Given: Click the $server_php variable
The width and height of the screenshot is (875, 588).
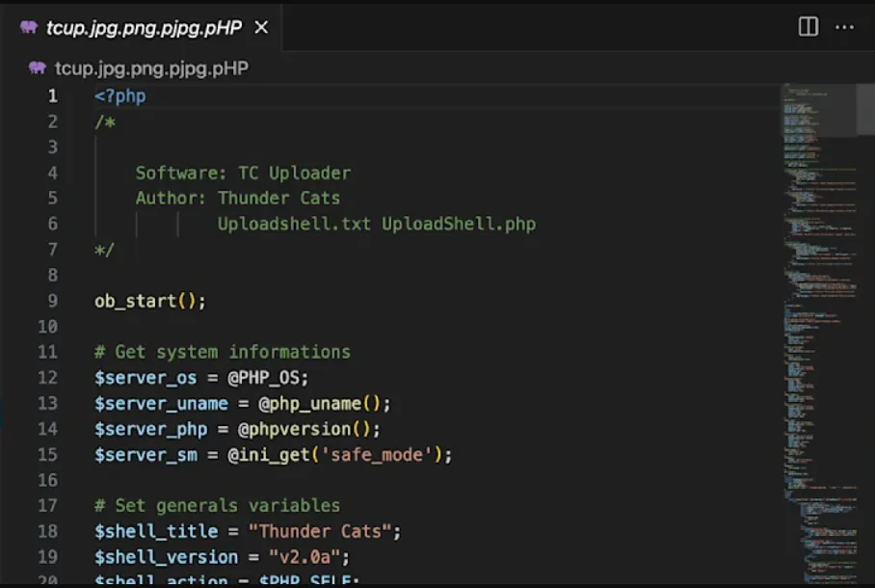Looking at the screenshot, I should [150, 429].
